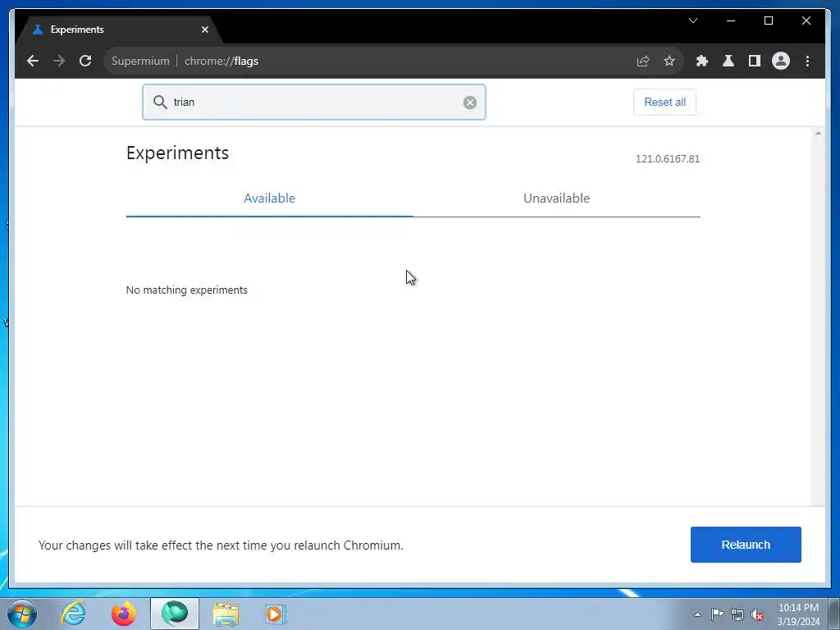Click the 'No matching experiments' text
Viewport: 840px width, 630px height.
tap(187, 290)
